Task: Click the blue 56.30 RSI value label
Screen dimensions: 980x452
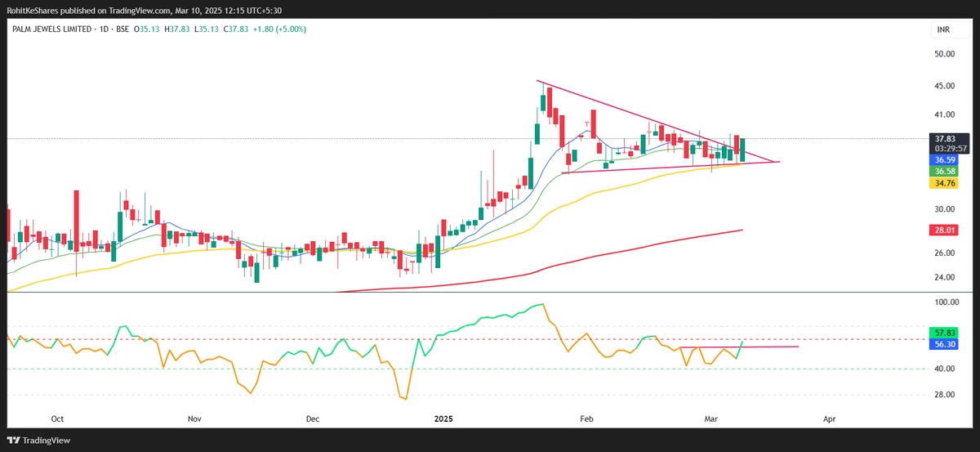Action: [x=946, y=345]
